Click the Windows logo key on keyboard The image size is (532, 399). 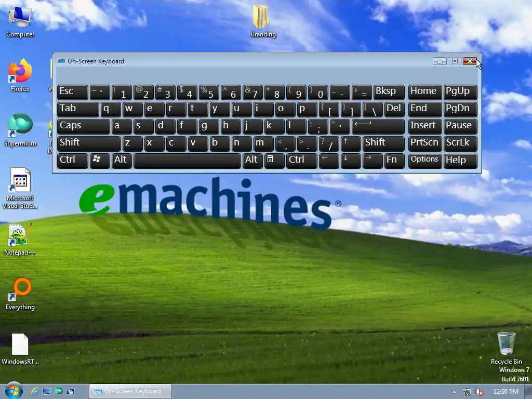tap(100, 161)
